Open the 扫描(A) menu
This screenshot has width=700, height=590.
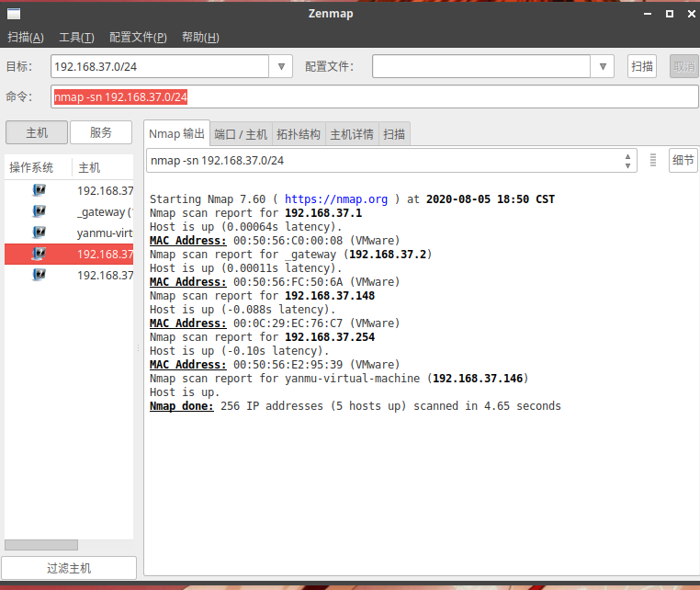pyautogui.click(x=26, y=37)
